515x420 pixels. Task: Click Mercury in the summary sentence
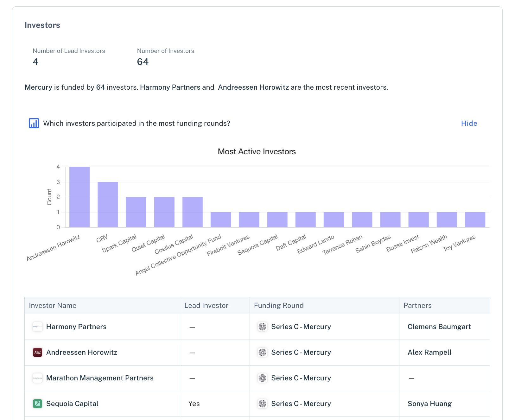[x=38, y=87]
